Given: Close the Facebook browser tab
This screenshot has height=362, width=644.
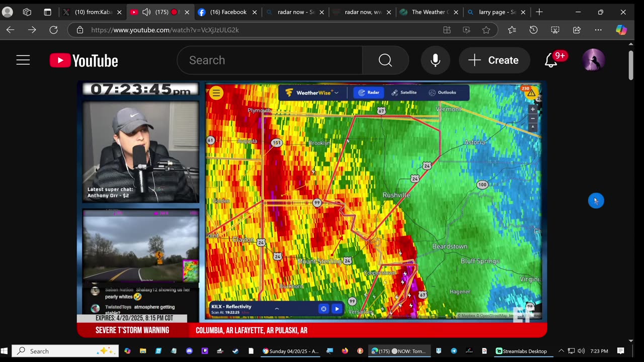Looking at the screenshot, I should click(255, 12).
